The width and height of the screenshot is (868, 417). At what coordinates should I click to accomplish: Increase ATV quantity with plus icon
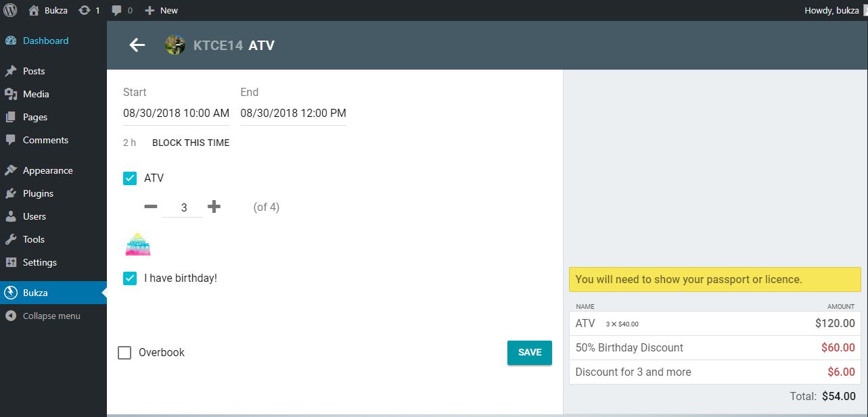[x=214, y=207]
